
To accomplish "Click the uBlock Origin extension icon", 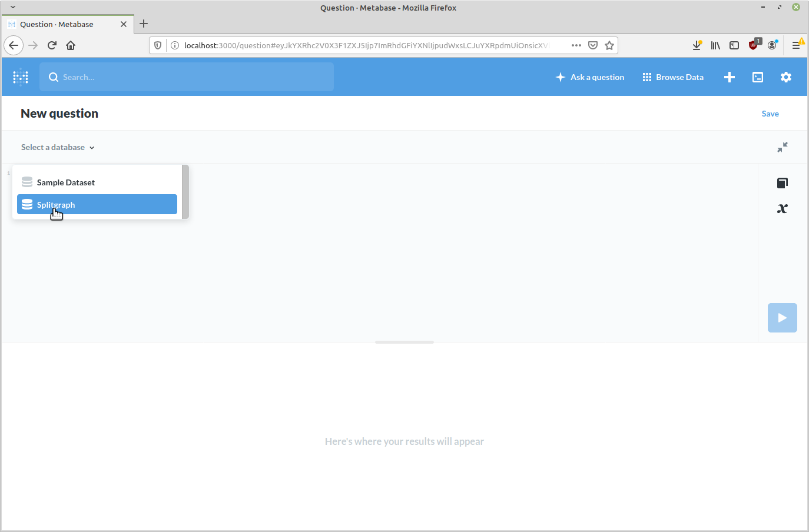I will tap(754, 45).
